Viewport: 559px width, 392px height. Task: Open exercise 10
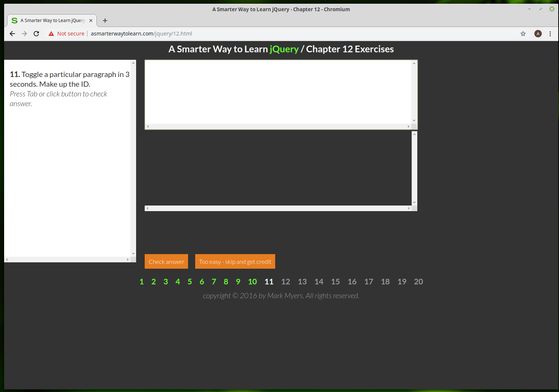(x=252, y=282)
